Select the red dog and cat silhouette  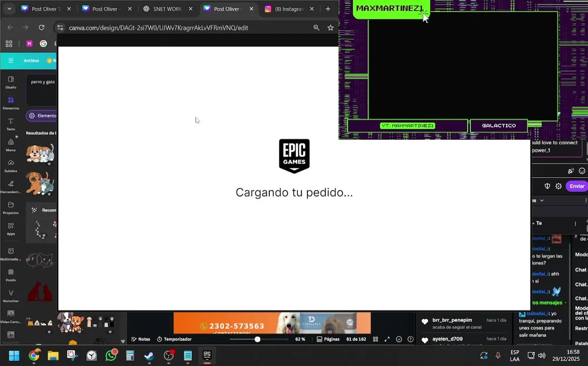pyautogui.click(x=40, y=292)
